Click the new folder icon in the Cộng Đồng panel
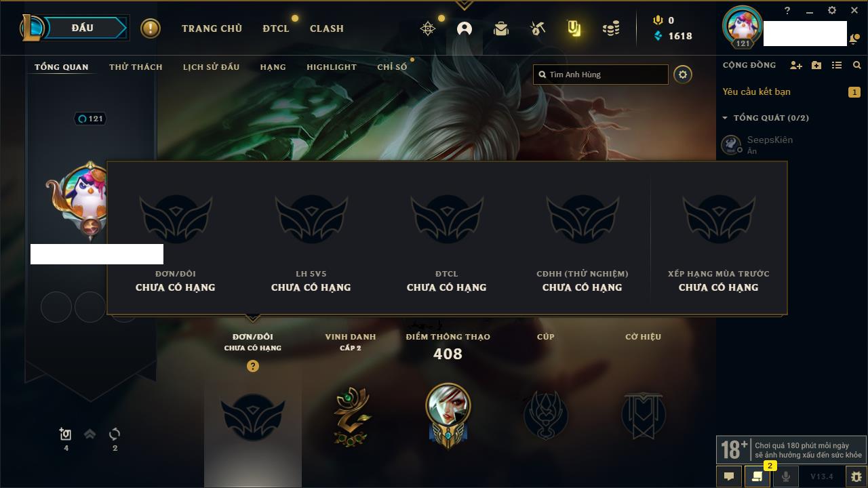This screenshot has height=488, width=868. 816,65
